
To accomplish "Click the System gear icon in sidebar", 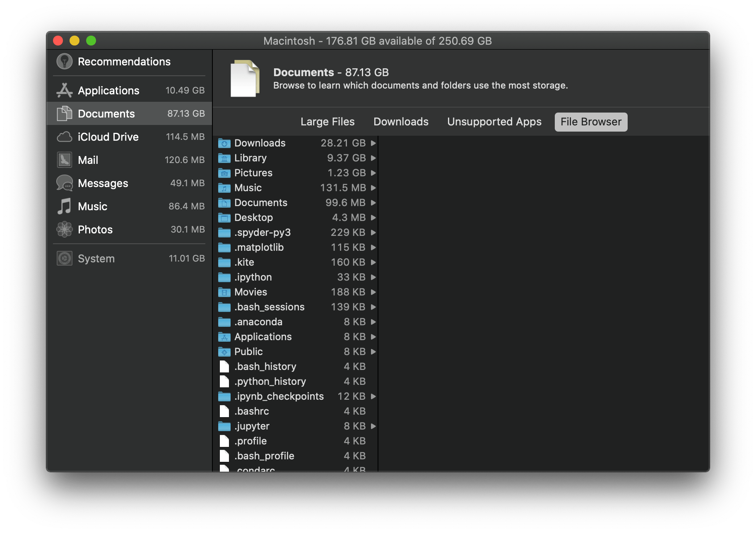I will click(64, 258).
